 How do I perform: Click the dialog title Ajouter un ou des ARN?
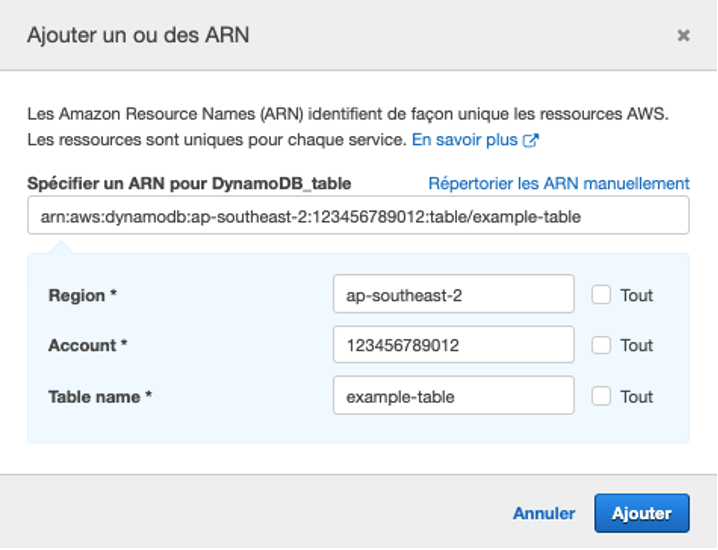[138, 35]
